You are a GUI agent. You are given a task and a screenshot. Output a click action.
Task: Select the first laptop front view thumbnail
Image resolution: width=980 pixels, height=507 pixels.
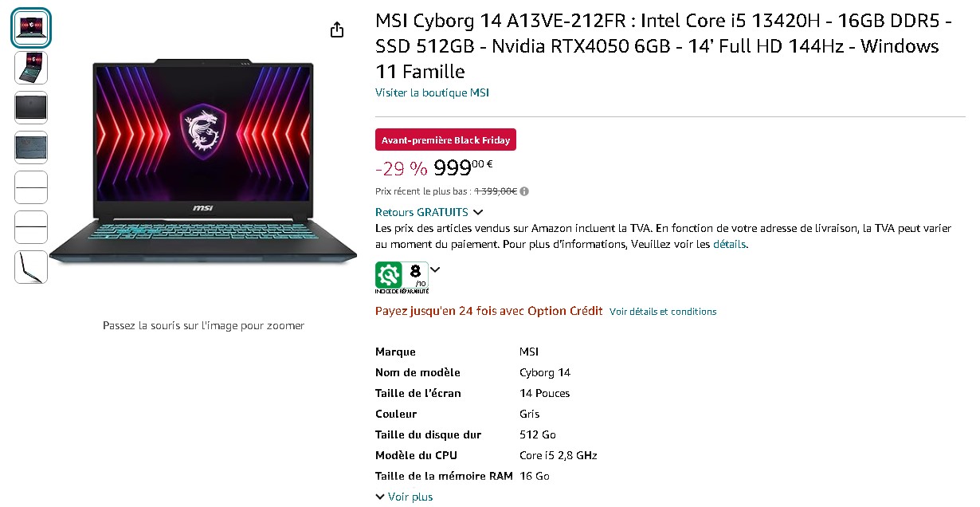click(31, 28)
